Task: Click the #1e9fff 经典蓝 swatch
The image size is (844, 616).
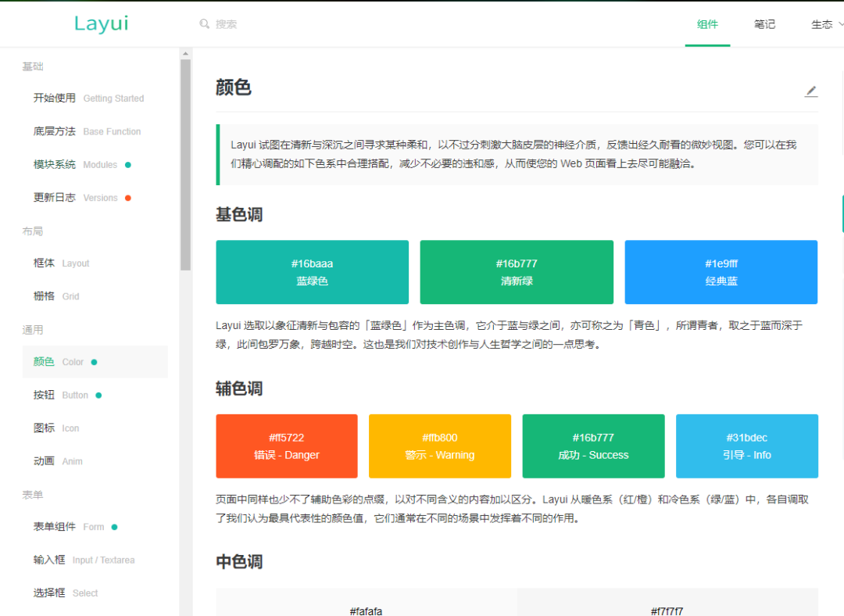Action: tap(721, 272)
